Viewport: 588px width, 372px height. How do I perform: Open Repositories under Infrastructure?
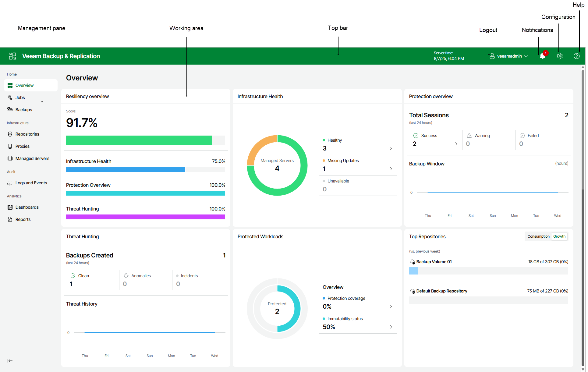click(x=27, y=134)
